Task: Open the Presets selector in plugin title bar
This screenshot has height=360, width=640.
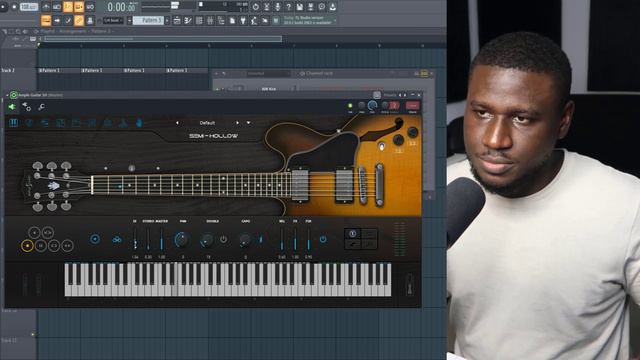Action: tap(390, 95)
